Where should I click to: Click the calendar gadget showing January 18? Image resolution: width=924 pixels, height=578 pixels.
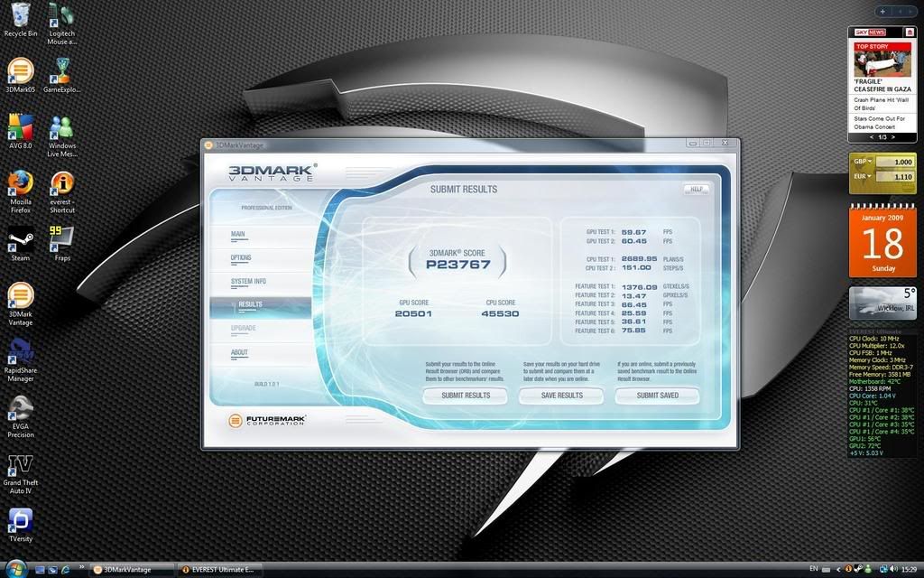point(882,240)
